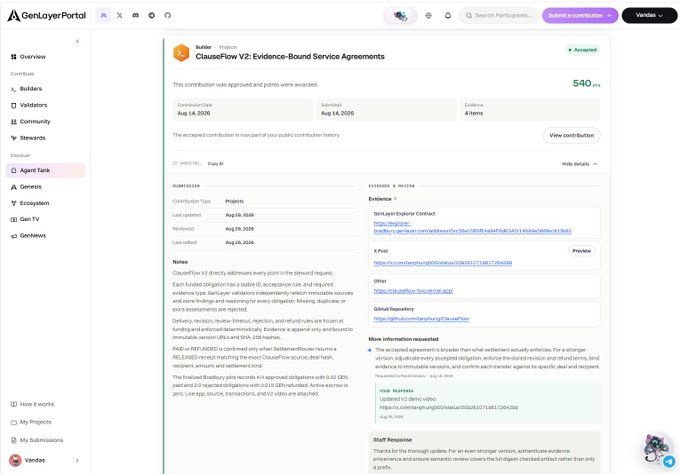This screenshot has height=474, width=680.
Task: Click the Staff Response heading
Action: 392,440
